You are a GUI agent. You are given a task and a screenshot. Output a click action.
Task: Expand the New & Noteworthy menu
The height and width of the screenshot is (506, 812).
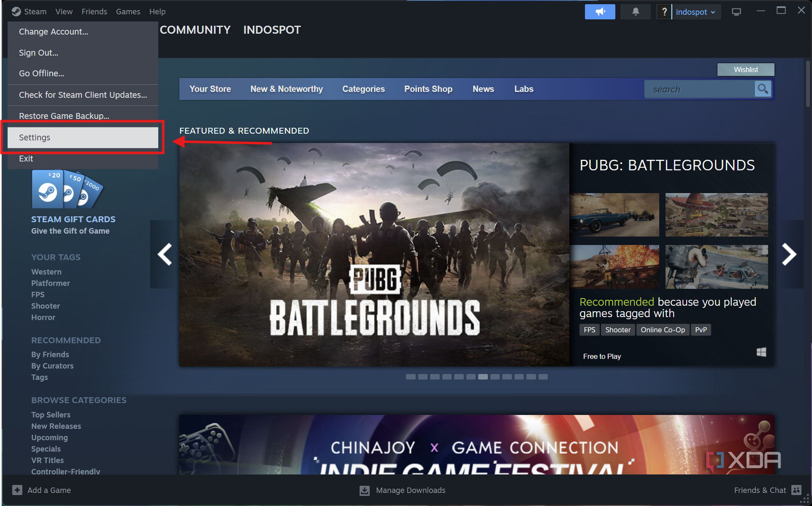(286, 89)
